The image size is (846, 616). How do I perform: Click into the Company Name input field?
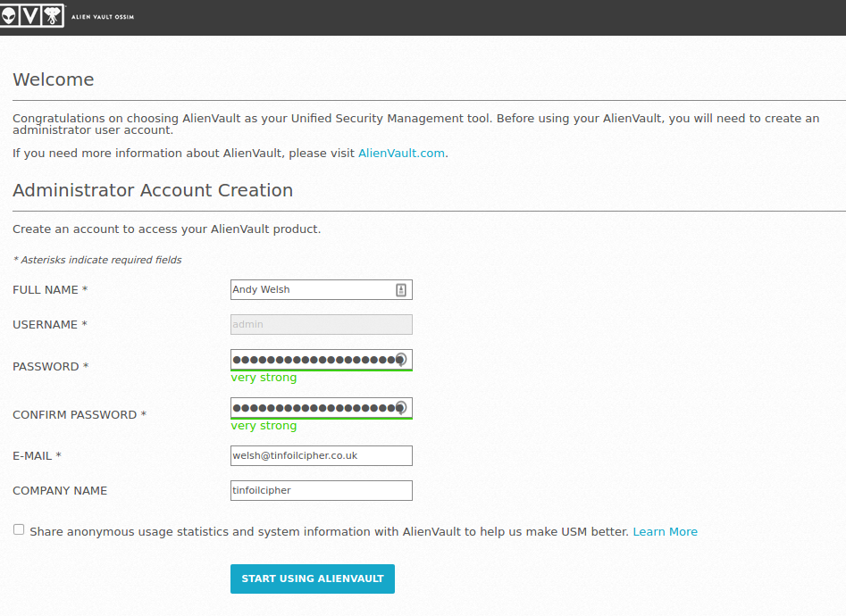321,491
